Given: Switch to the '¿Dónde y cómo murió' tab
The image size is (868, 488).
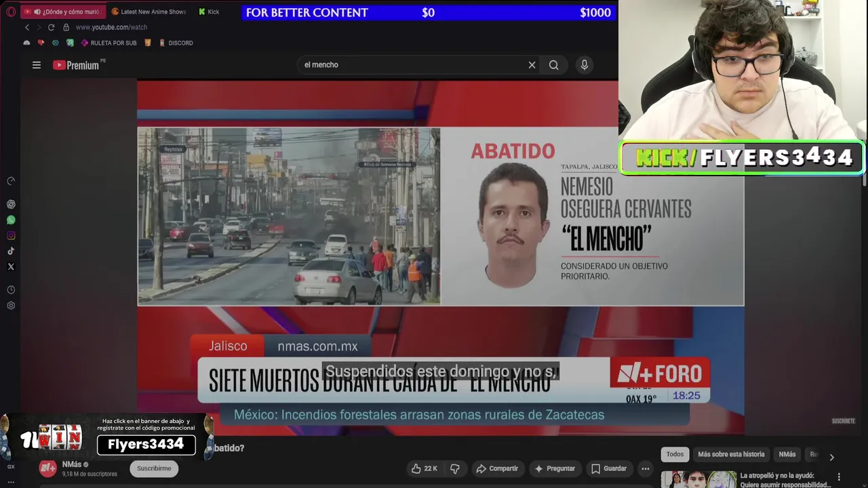Looking at the screenshot, I should click(x=63, y=12).
